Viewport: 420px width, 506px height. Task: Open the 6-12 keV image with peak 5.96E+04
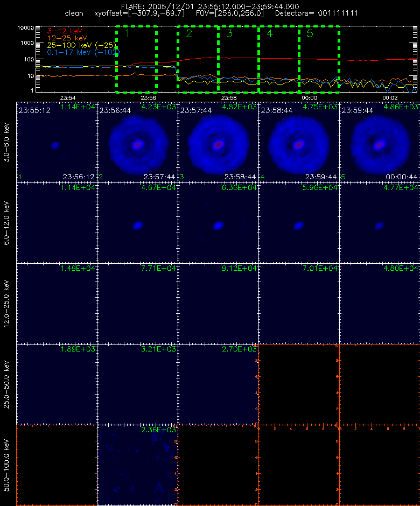299,223
